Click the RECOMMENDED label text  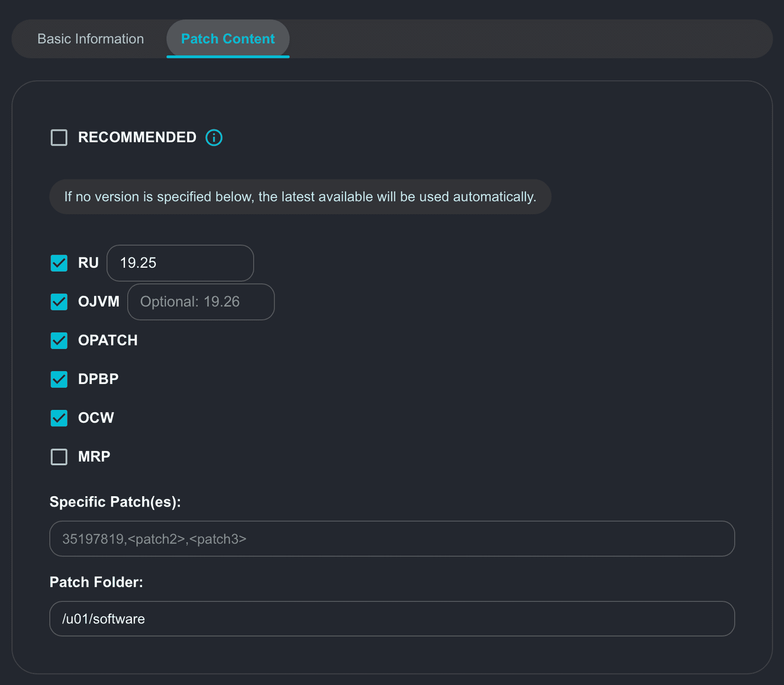(x=137, y=137)
